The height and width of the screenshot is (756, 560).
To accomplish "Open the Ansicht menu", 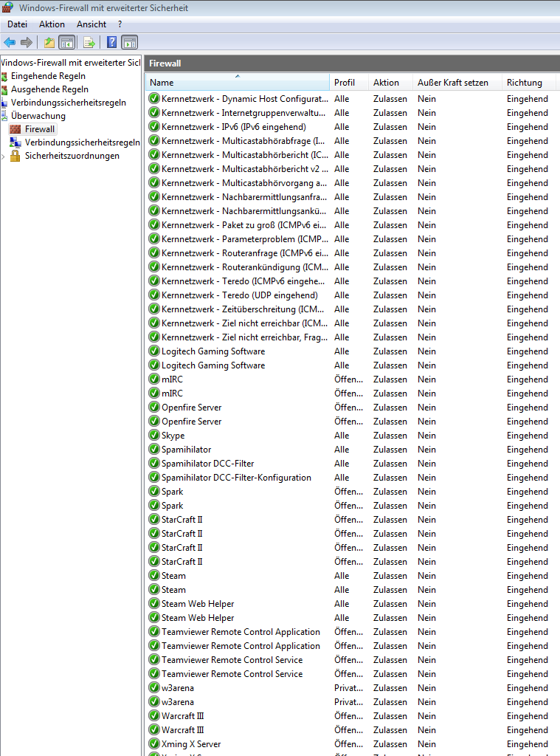I will tap(91, 24).
